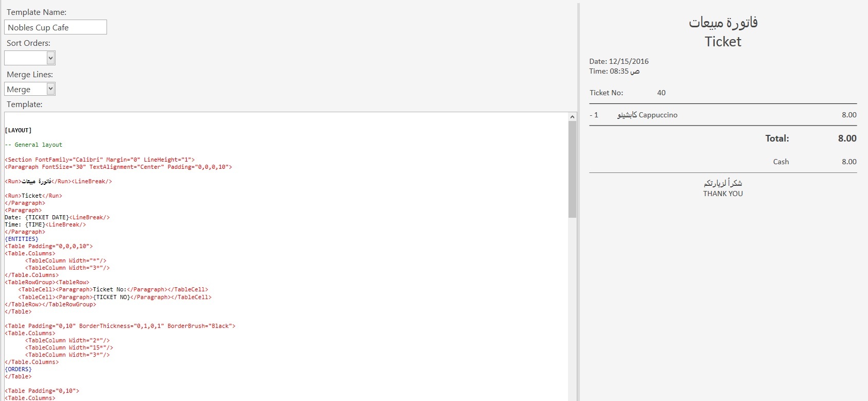Click the THANK YOU footer text

pyautogui.click(x=723, y=194)
